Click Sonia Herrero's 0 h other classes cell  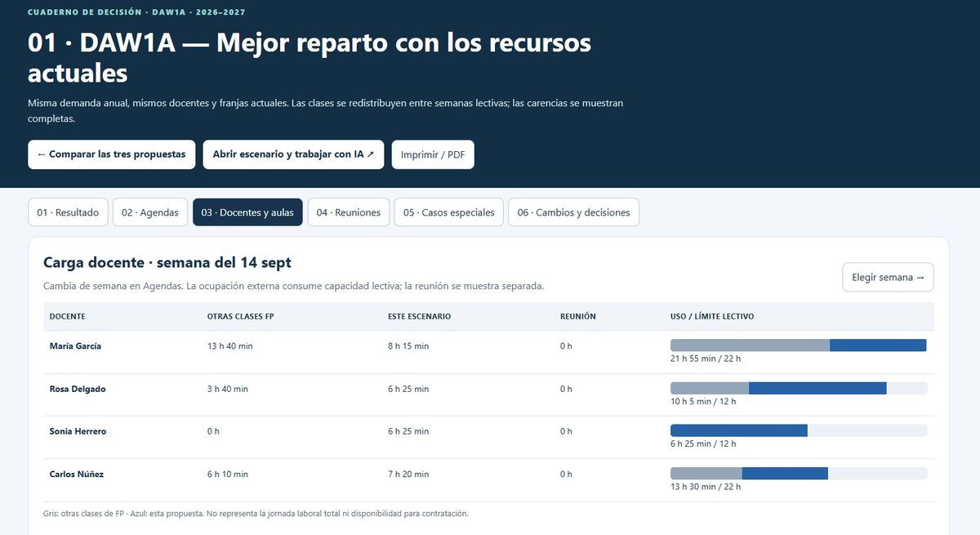click(213, 431)
